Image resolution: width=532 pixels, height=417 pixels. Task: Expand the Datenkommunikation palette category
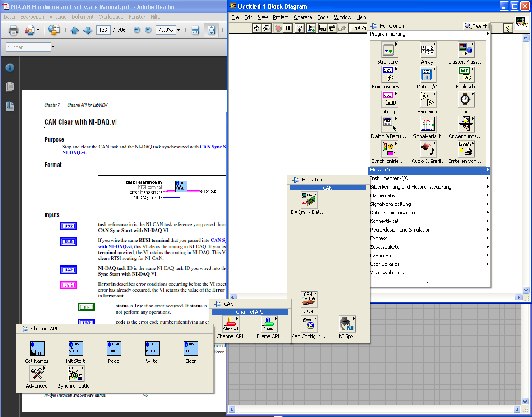429,213
